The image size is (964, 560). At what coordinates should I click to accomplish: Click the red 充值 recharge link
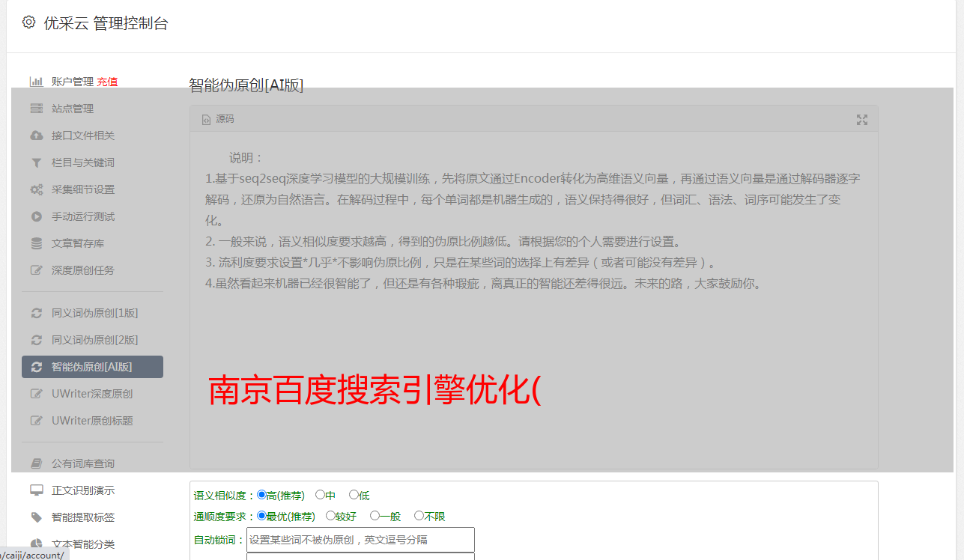[107, 82]
